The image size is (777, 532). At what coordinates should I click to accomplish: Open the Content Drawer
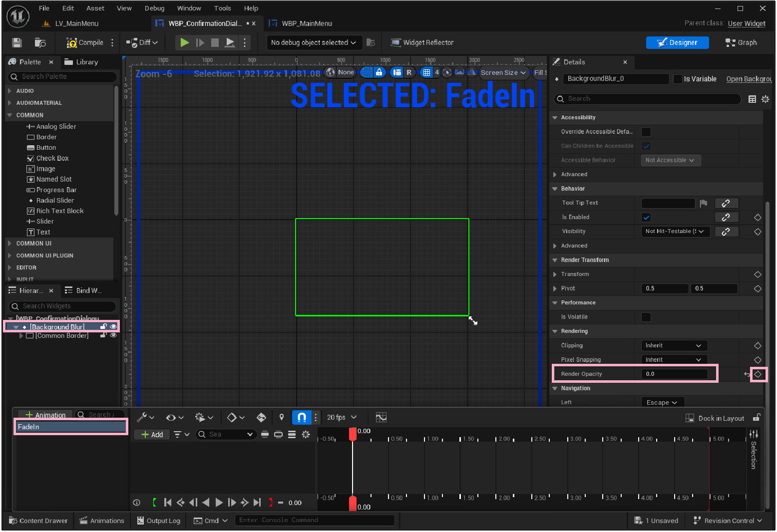click(x=38, y=521)
